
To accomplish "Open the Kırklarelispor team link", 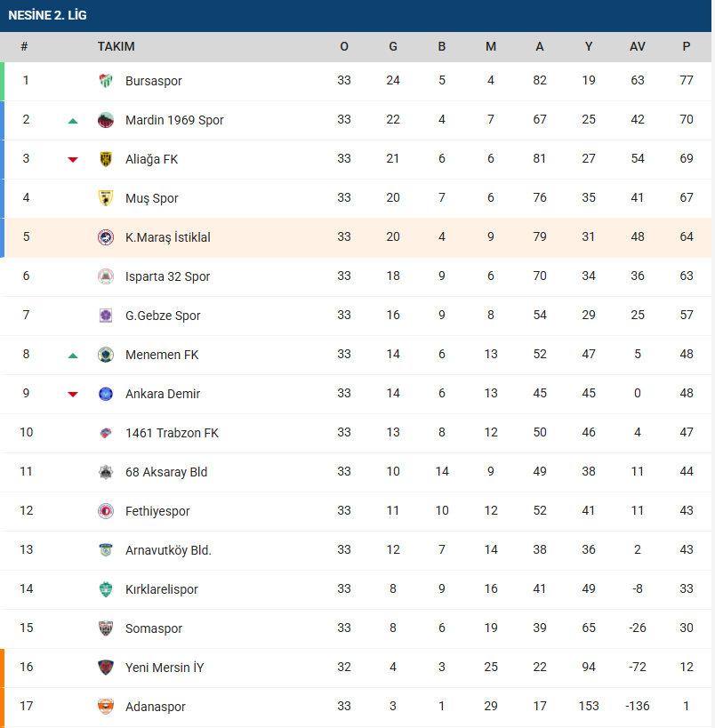I will [x=161, y=589].
